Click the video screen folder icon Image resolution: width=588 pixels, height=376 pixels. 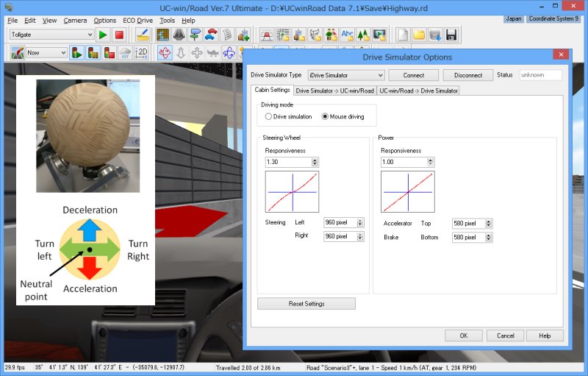tap(379, 35)
